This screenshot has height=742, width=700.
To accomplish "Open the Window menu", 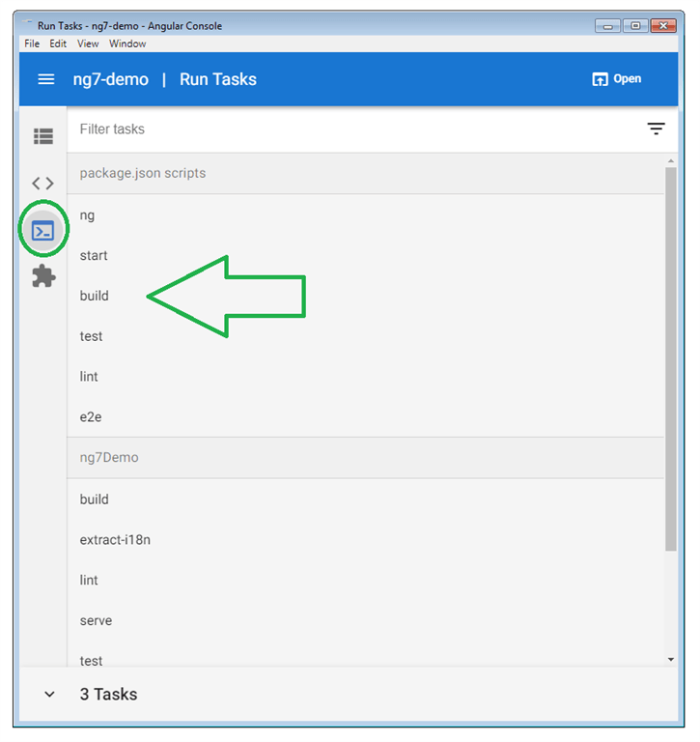I will point(127,43).
